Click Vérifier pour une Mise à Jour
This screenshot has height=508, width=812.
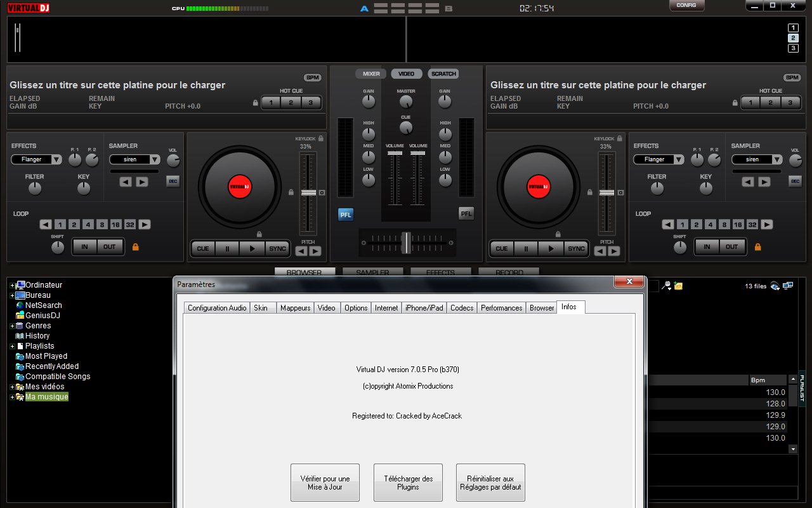[325, 483]
